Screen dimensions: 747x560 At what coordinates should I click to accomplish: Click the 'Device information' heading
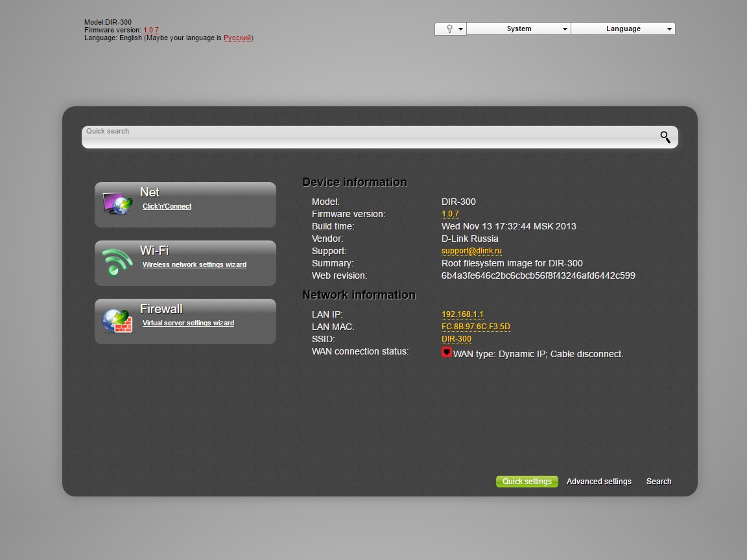click(355, 182)
